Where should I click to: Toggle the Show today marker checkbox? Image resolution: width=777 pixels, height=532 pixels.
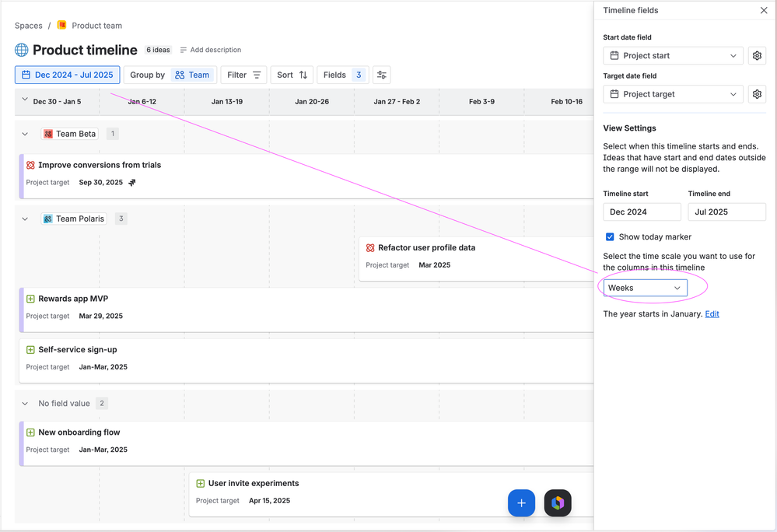coord(610,236)
